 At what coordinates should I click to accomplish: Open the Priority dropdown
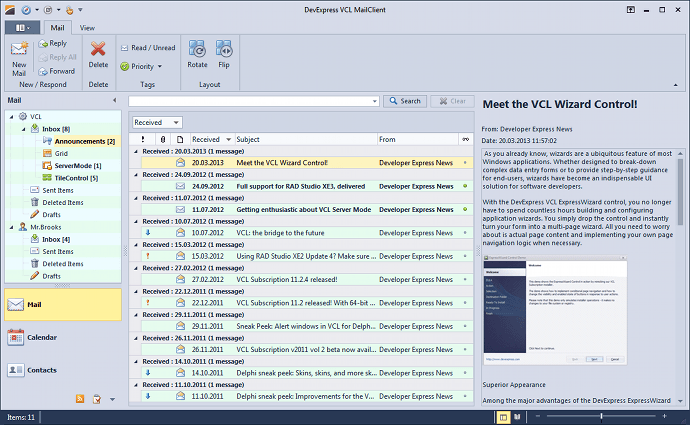click(141, 66)
